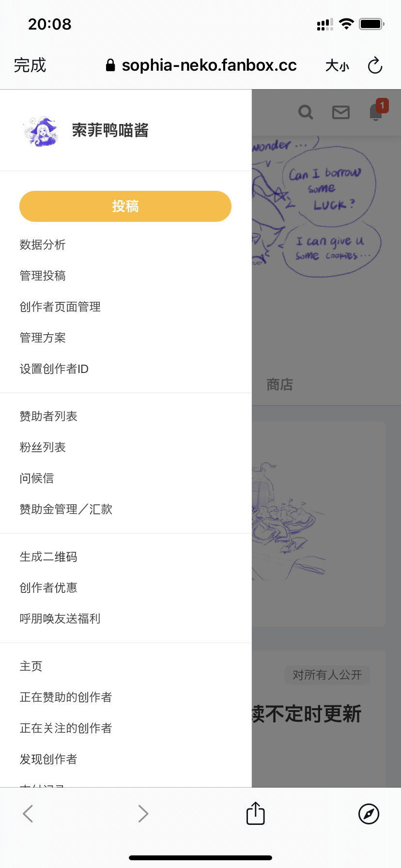Reload the page with refresh icon
The height and width of the screenshot is (868, 401).
point(375,65)
